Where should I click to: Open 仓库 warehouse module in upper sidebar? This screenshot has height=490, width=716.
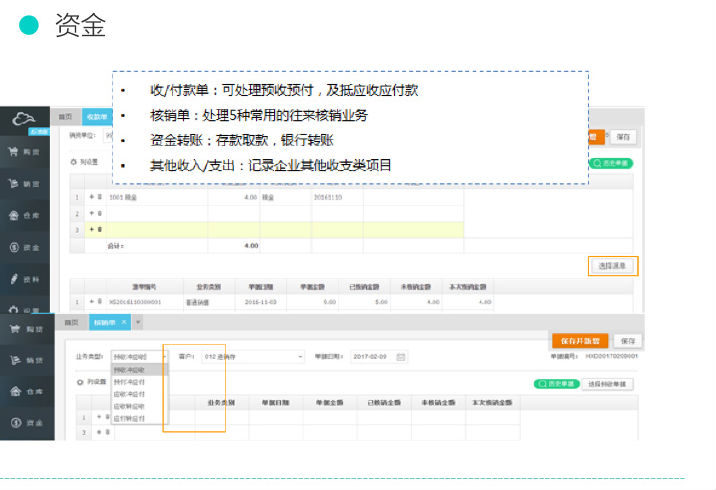coord(27,215)
